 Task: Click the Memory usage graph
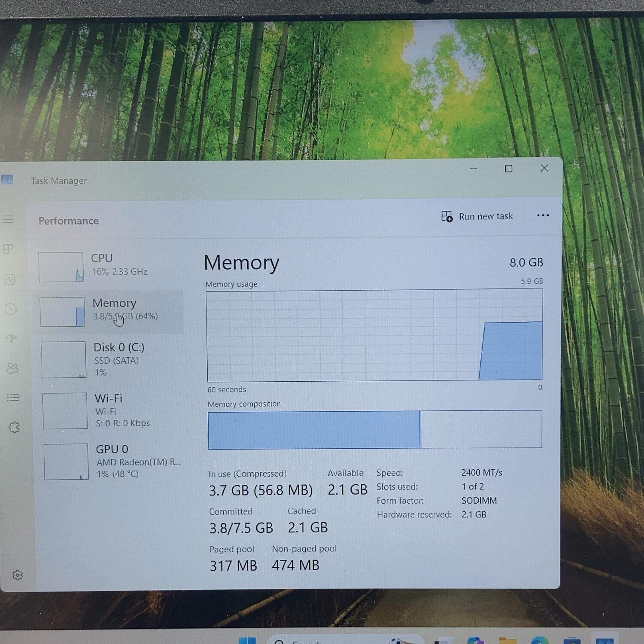pos(374,335)
